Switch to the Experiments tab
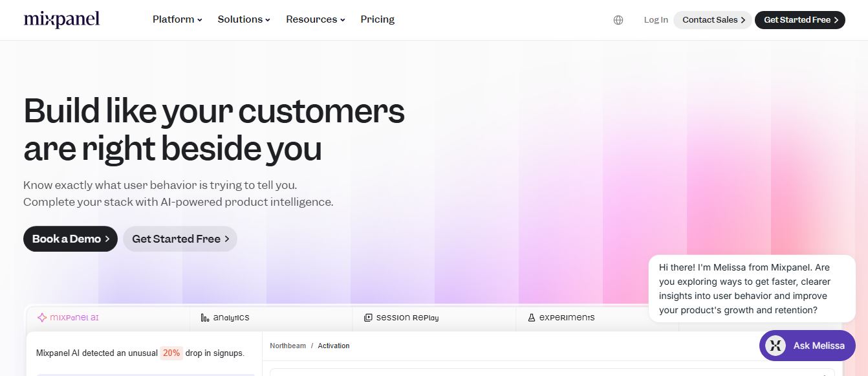This screenshot has width=868, height=376. 597,318
